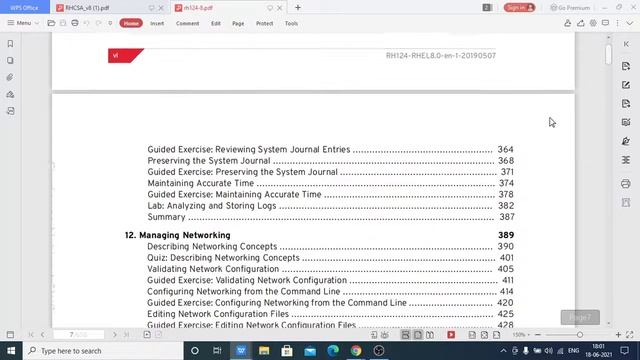Open the settings gear icon in ribbon
This screenshot has width=640, height=360.
[593, 23]
